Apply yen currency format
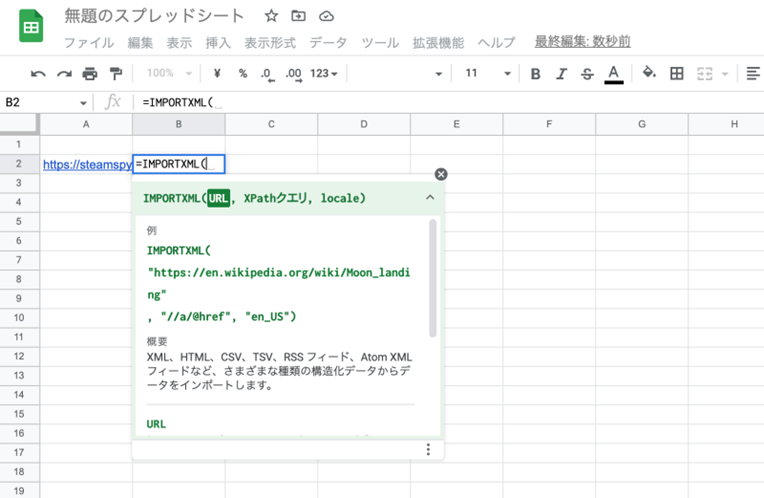This screenshot has height=498, width=764. pyautogui.click(x=217, y=73)
